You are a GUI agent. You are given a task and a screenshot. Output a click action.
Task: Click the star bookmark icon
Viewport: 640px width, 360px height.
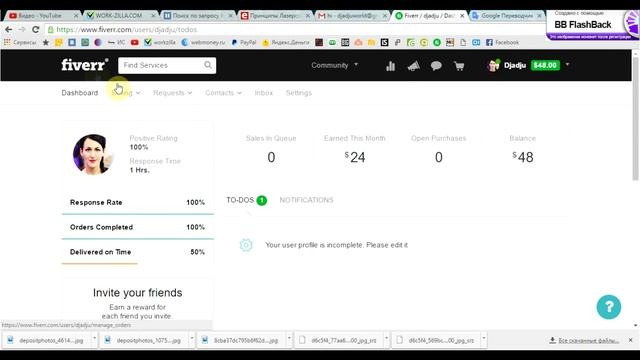46,42
